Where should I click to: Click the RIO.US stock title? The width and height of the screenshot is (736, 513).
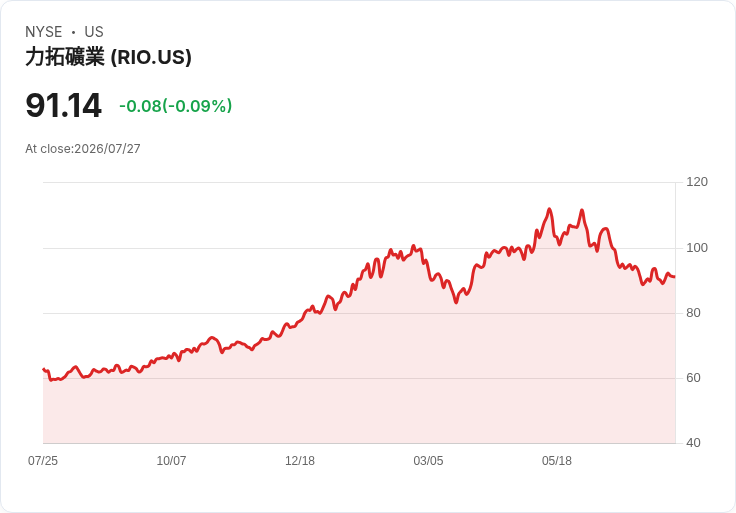[x=108, y=57]
